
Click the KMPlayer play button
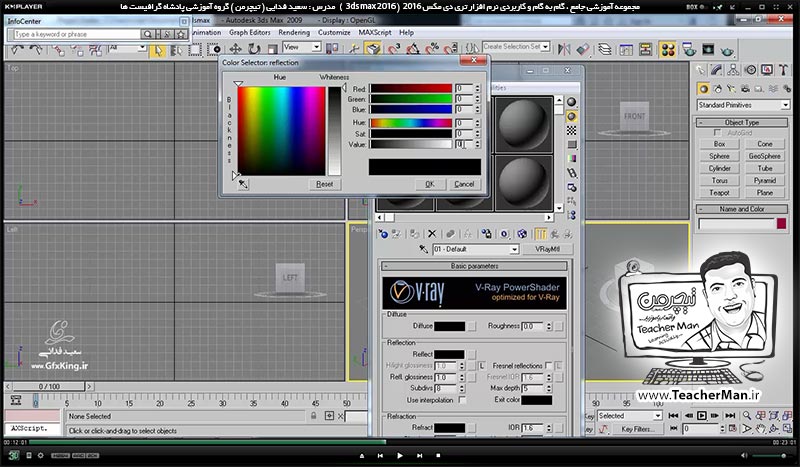point(399,455)
